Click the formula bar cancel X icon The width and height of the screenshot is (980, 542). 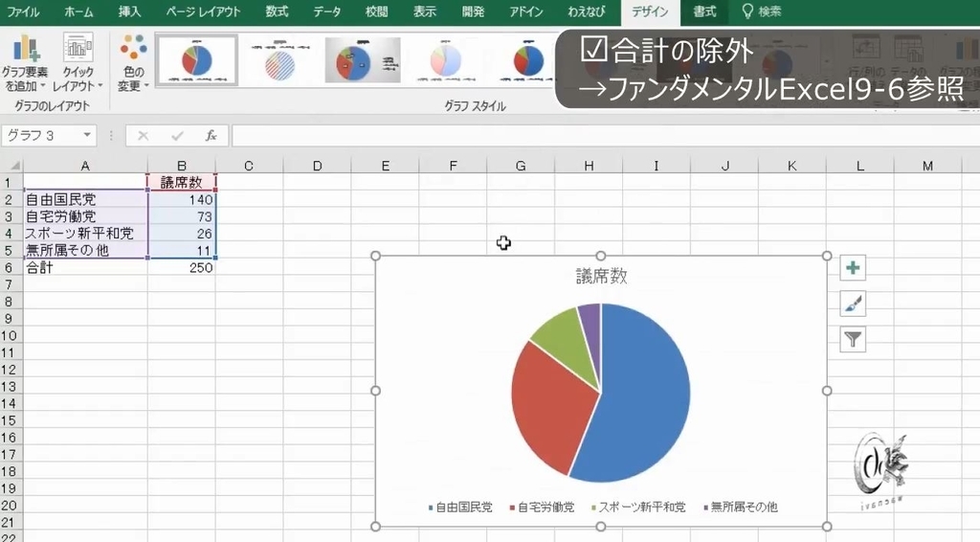pyautogui.click(x=144, y=136)
